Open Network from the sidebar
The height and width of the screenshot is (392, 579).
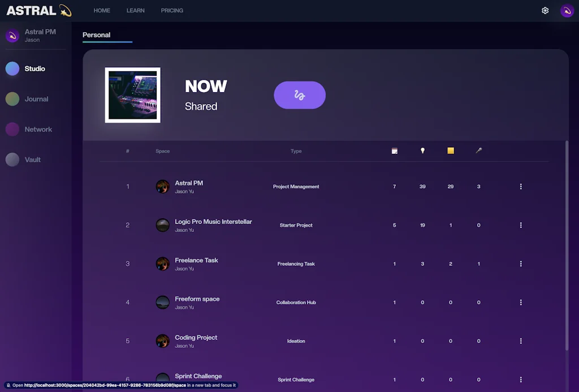[29, 130]
